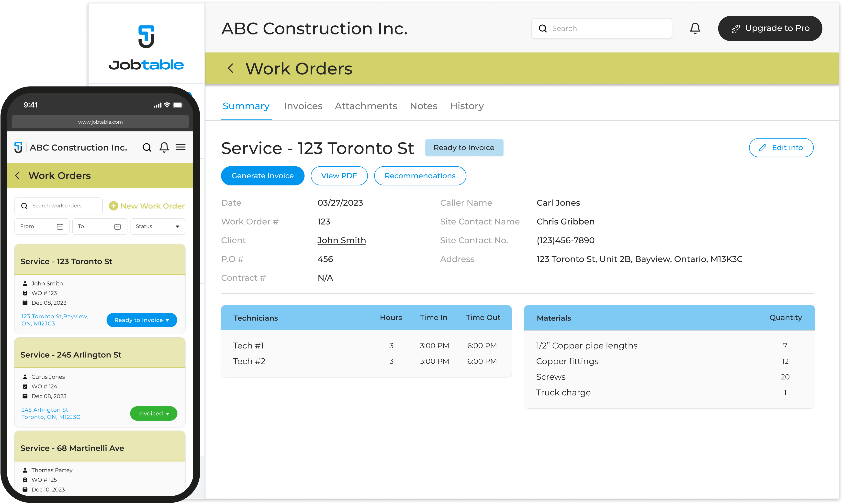
Task: Tap the plus icon for New Work Order
Action: (x=113, y=206)
